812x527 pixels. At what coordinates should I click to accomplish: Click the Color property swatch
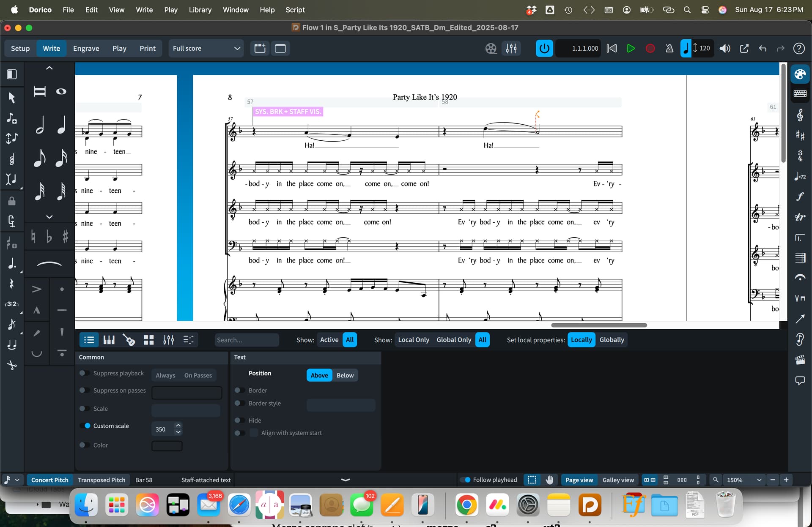(x=167, y=446)
